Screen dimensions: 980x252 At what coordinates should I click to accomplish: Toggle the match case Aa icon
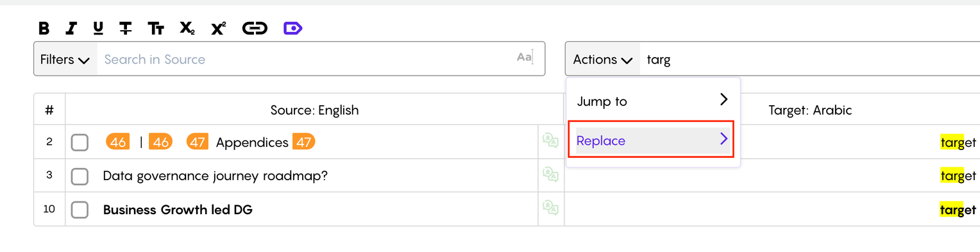point(524,58)
